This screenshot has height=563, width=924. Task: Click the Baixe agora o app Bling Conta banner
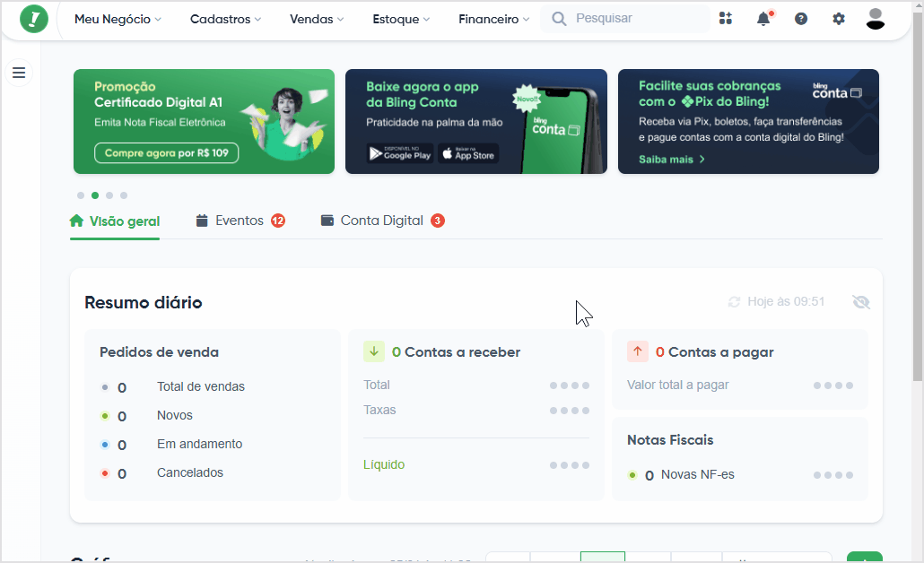(x=476, y=121)
